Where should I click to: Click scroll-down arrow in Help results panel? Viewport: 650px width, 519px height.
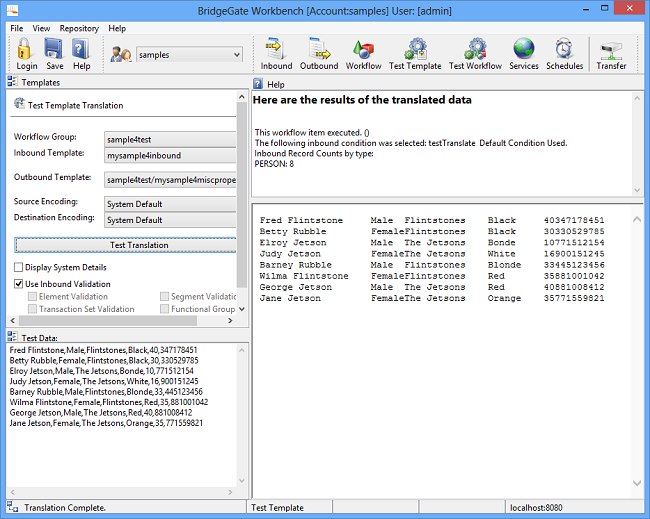click(x=637, y=190)
